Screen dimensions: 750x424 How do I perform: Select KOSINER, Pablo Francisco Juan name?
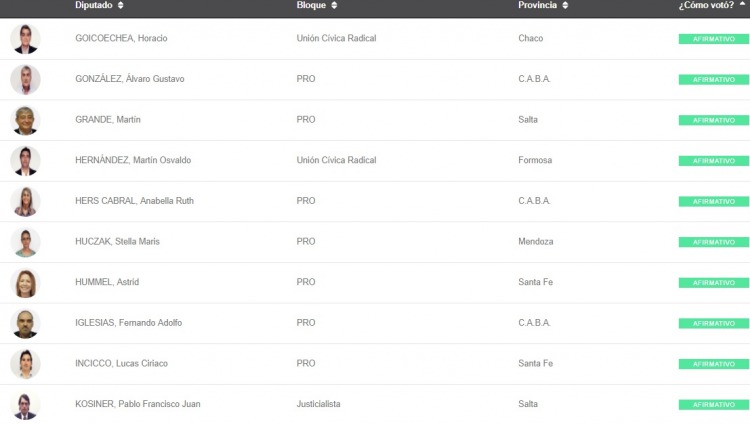point(137,404)
